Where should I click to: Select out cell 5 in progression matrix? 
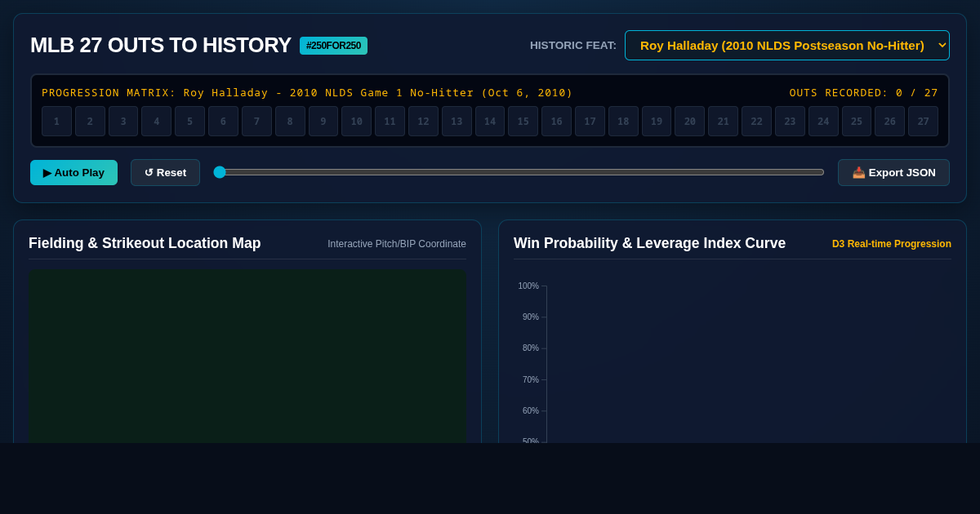point(189,122)
